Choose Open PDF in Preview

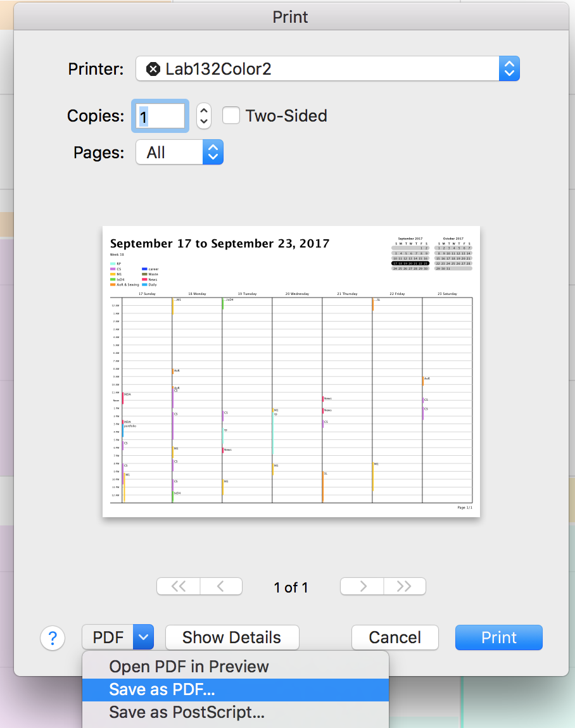[x=189, y=667]
